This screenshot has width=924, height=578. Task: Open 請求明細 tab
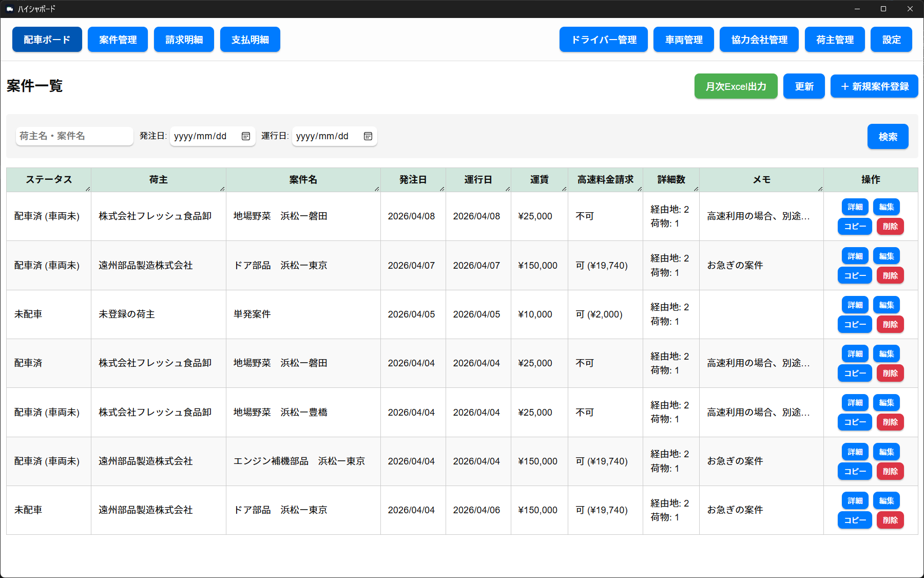184,40
